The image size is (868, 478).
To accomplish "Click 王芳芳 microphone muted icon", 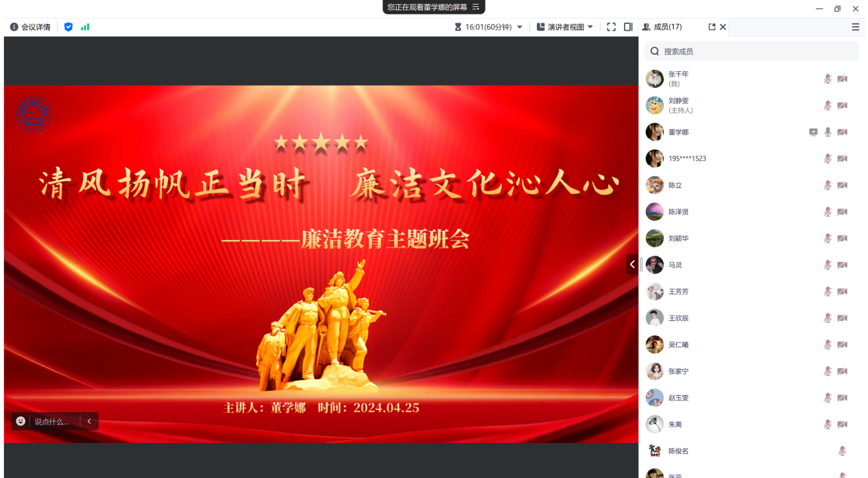I will click(x=828, y=291).
